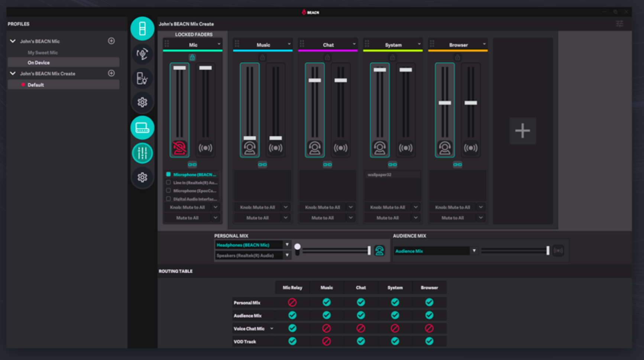This screenshot has width=644, height=360.
Task: Mute Mic in the audience mix
Action: (206, 148)
